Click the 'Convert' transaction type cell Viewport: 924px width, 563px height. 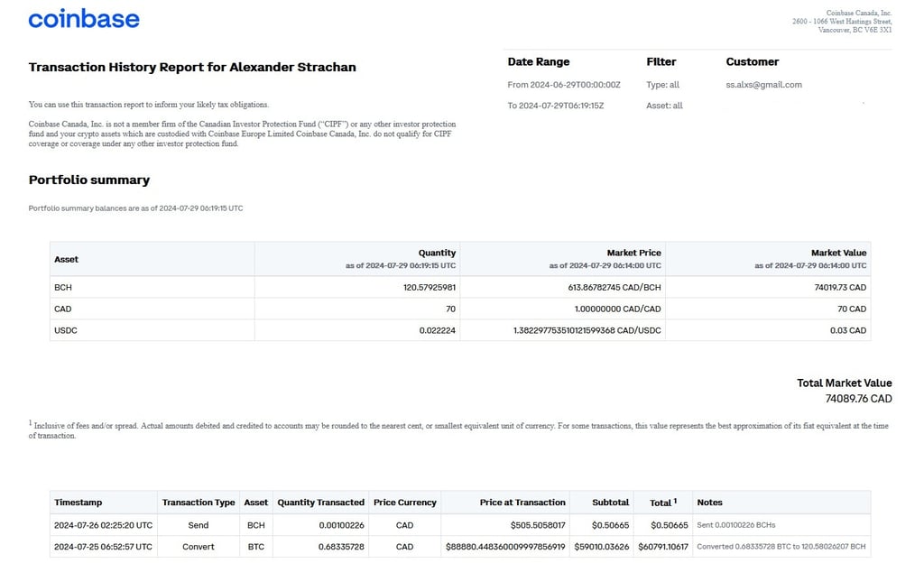(199, 547)
